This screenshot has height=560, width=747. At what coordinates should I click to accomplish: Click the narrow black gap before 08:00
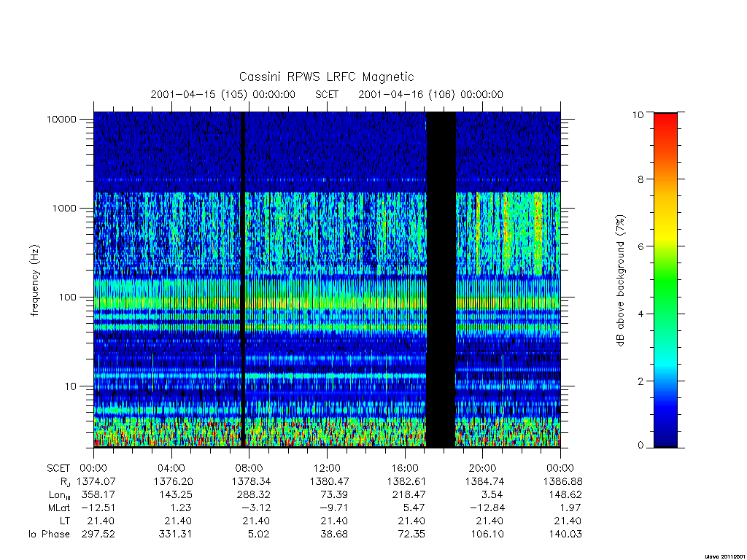click(x=242, y=279)
